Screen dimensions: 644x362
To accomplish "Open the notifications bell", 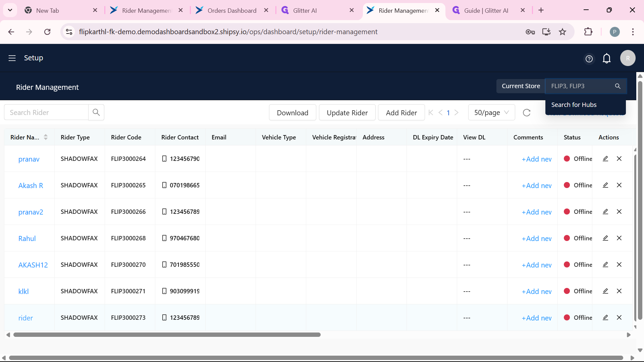I will tap(606, 58).
